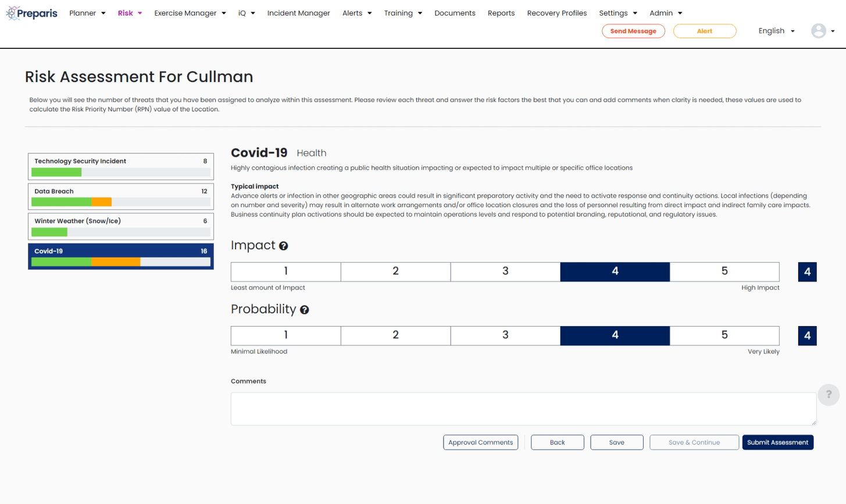Click the Send Message button

[633, 31]
